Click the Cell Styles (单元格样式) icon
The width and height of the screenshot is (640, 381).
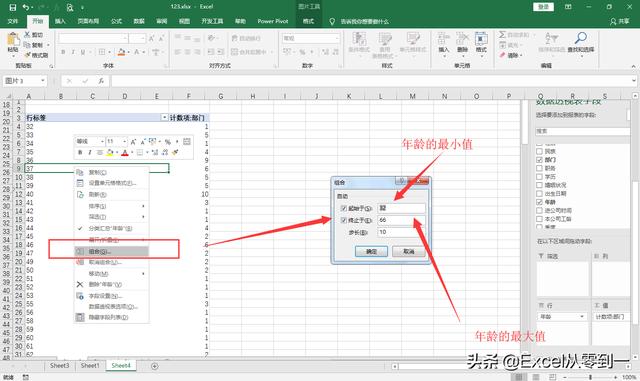[412, 39]
